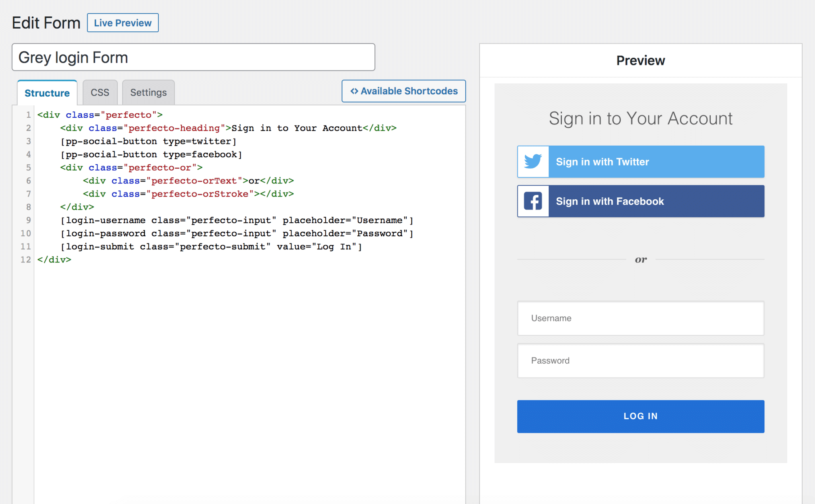Click the Password field in preview
The image size is (815, 504).
(x=641, y=361)
